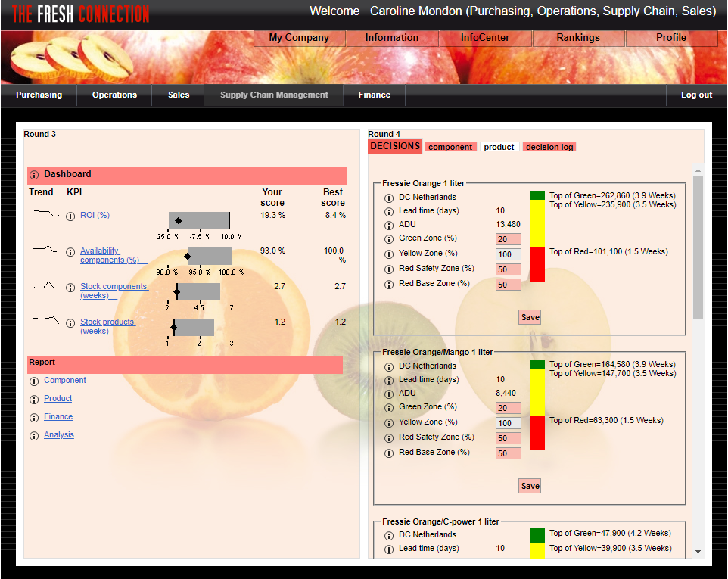728x579 pixels.
Task: Open the Sales menu
Action: pos(179,95)
